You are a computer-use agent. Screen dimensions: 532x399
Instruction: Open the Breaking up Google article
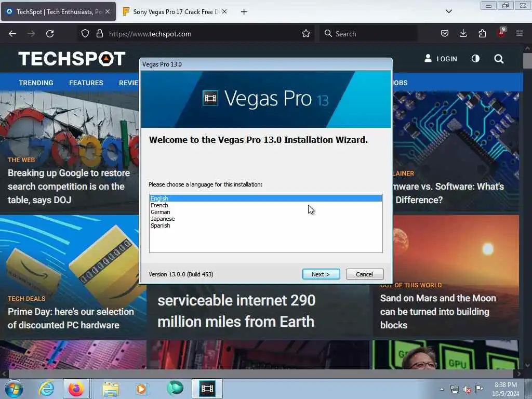click(x=69, y=187)
